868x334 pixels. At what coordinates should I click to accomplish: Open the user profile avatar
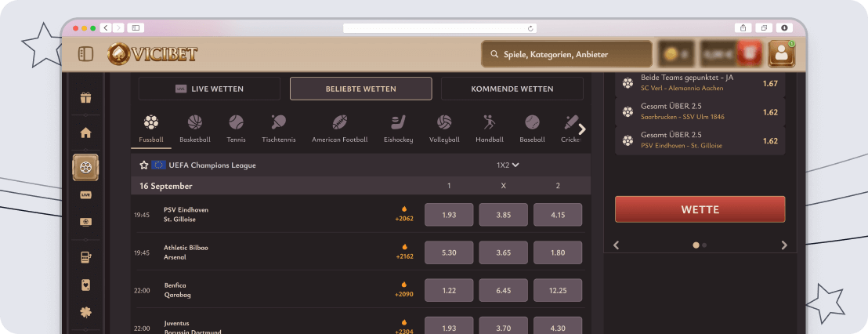[781, 54]
